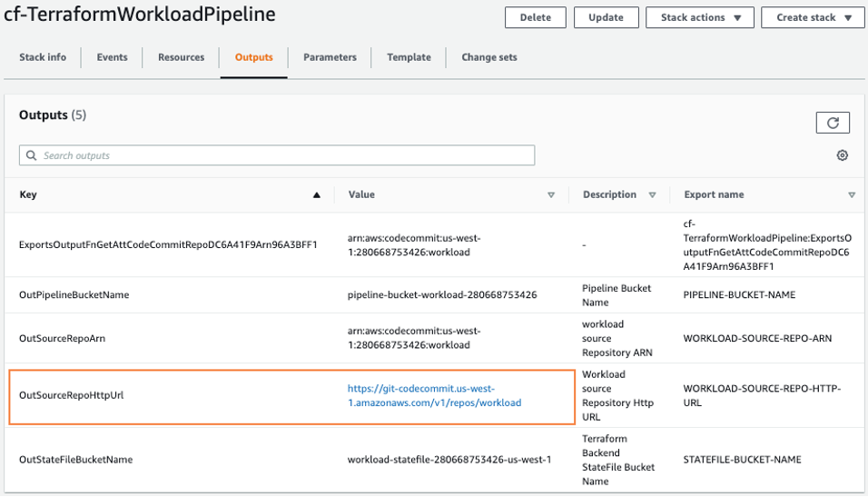This screenshot has height=497, width=868.
Task: Click the Outputs (5) heading
Action: pyautogui.click(x=53, y=114)
